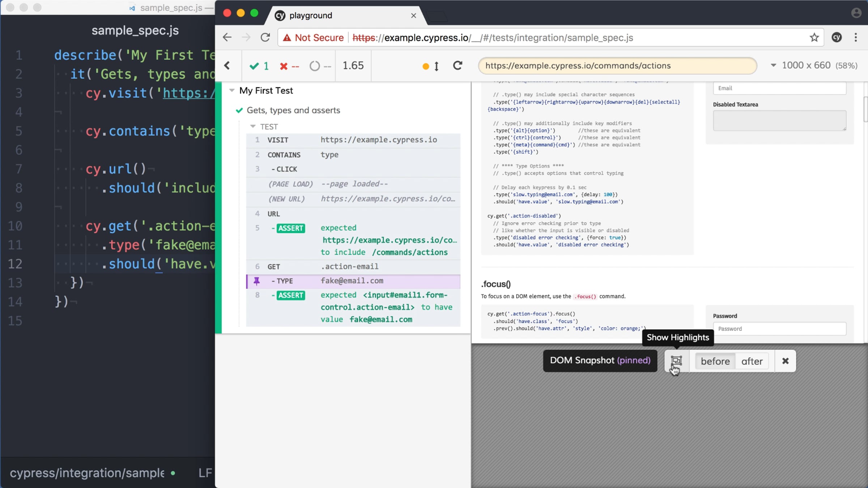Click the cypress/integration/sample path in status bar

pos(87,473)
